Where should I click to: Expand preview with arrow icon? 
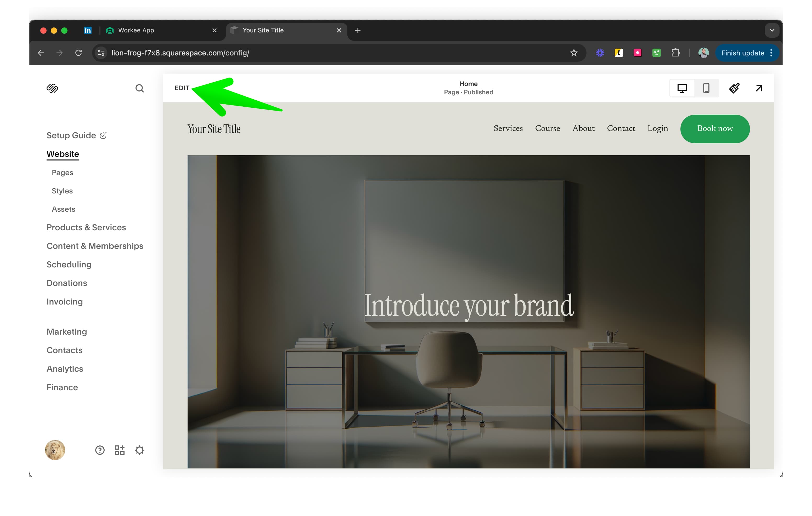(759, 88)
